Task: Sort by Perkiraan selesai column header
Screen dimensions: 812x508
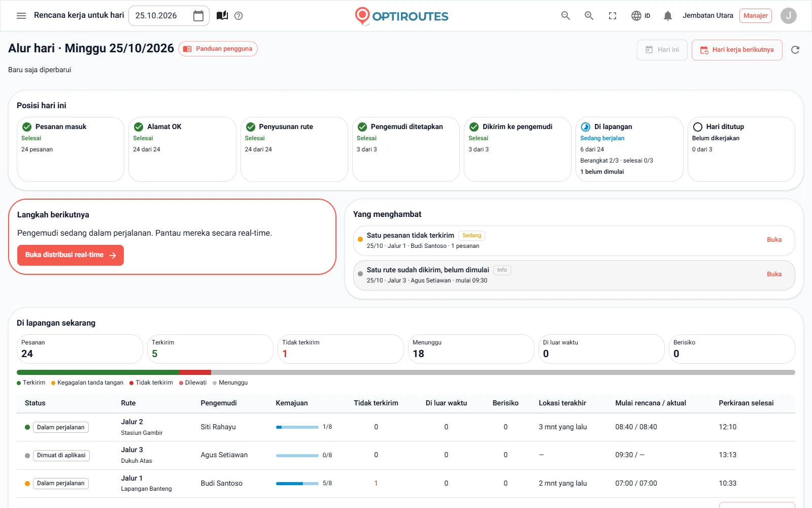Action: coord(746,403)
